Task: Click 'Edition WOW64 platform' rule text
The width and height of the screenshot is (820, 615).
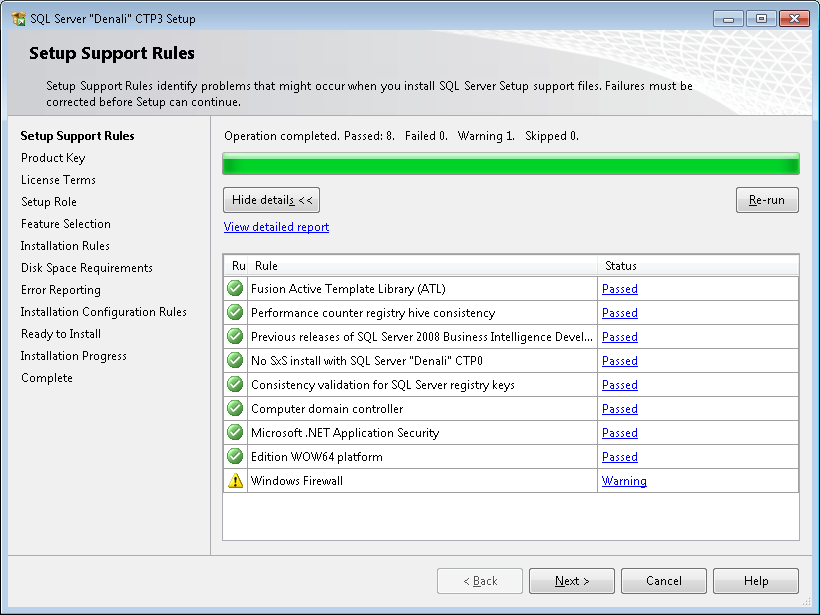Action: pos(316,457)
